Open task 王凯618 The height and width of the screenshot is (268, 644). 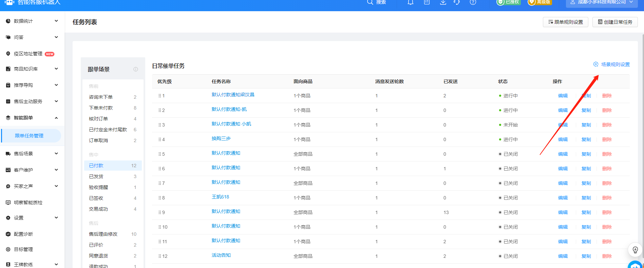(x=221, y=197)
